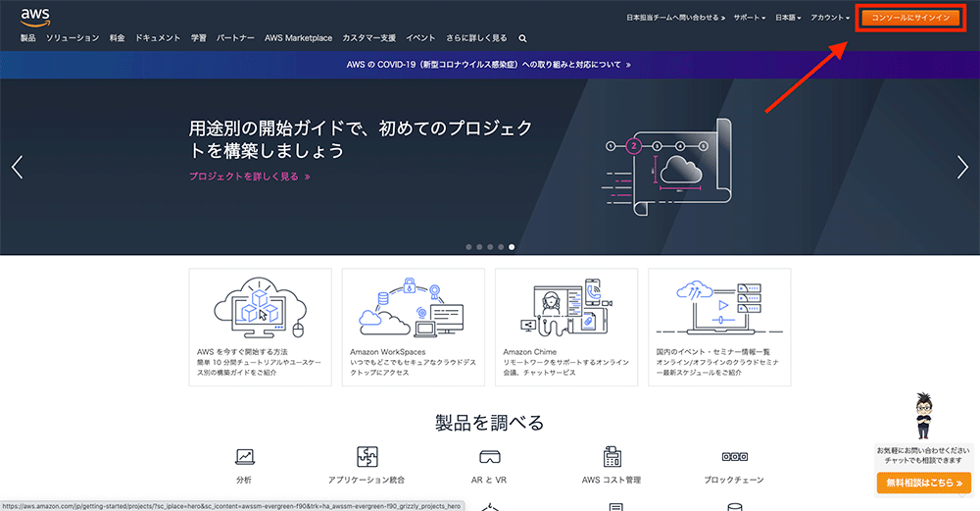
Task: Open the search magnifier icon
Action: point(522,39)
